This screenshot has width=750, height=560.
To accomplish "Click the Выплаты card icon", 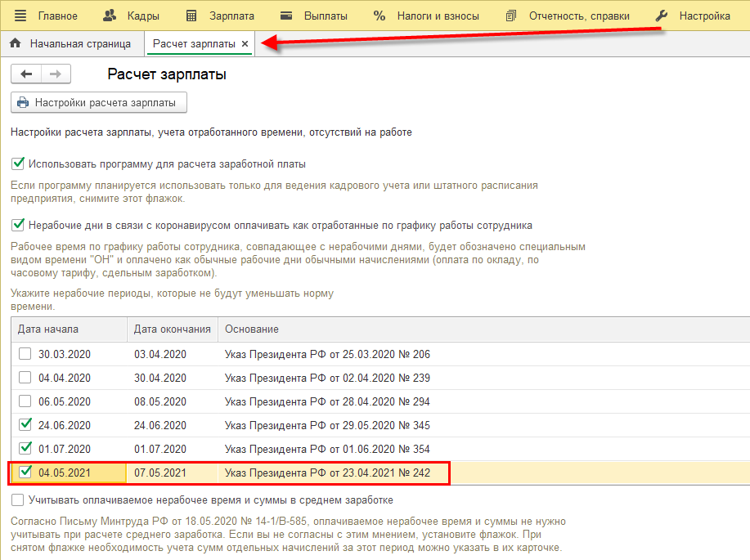I will pyautogui.click(x=286, y=16).
